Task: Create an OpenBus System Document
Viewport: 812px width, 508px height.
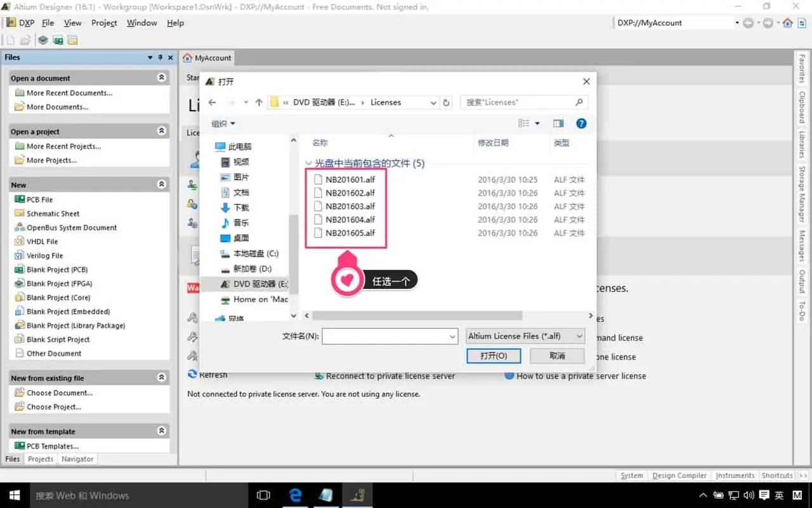Action: click(72, 227)
